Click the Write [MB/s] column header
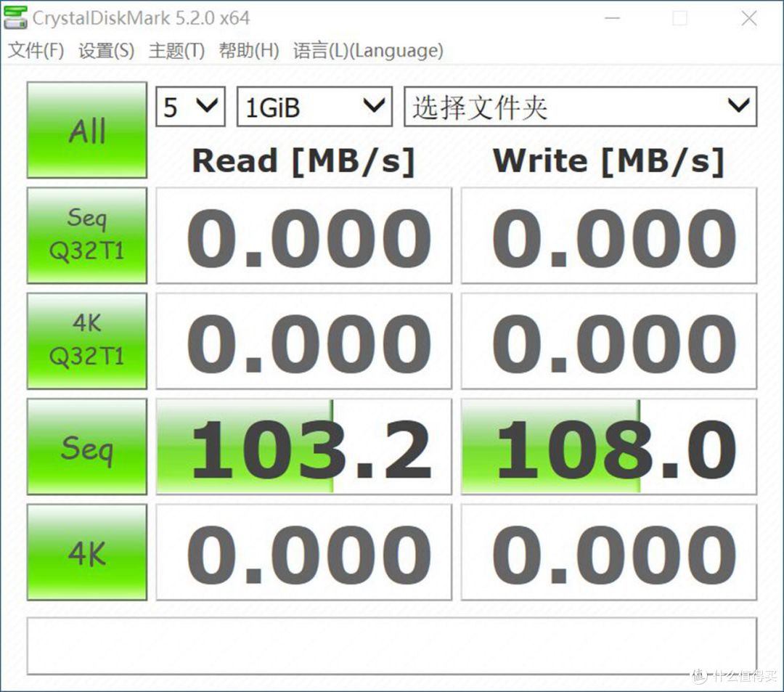Screen dimensions: 784x692 click(608, 161)
